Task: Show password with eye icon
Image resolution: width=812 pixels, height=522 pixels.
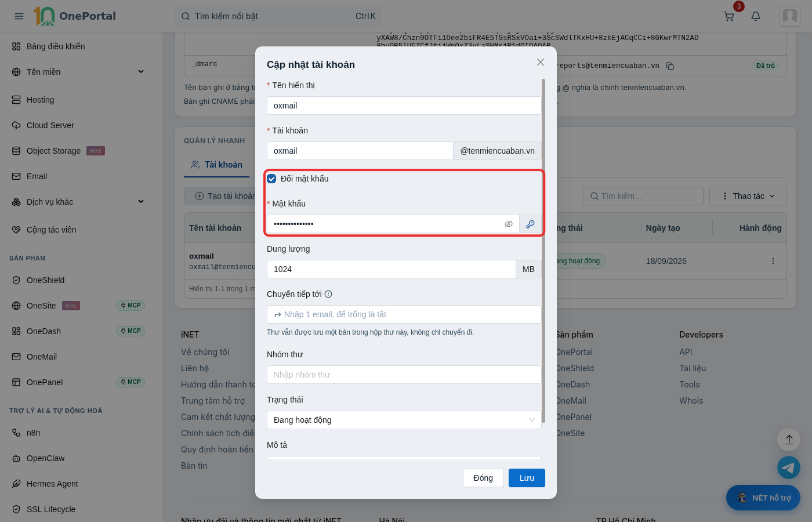Action: coord(509,224)
